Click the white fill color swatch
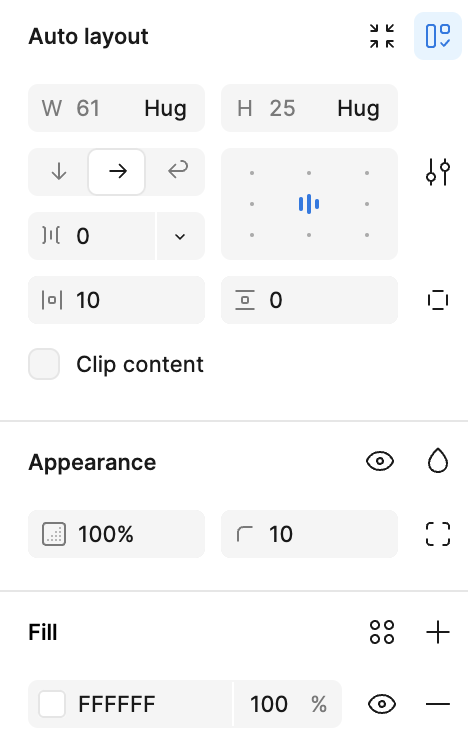Image resolution: width=468 pixels, height=746 pixels. tap(52, 704)
